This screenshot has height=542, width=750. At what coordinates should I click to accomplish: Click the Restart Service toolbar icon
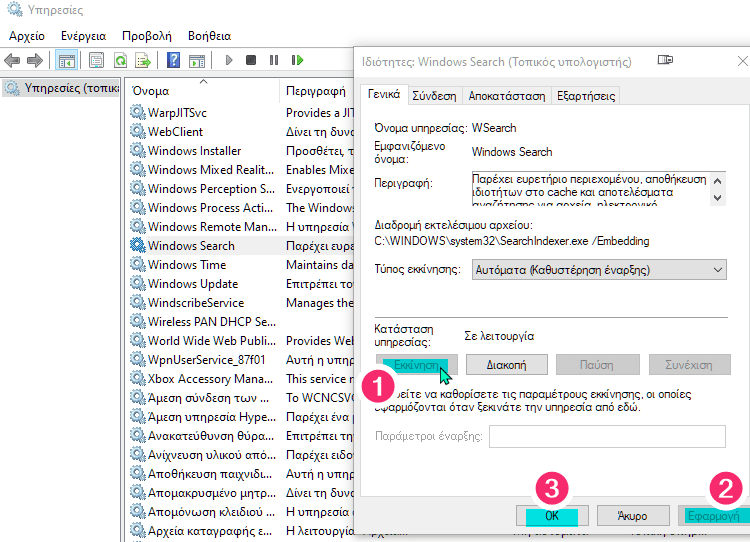(297, 60)
